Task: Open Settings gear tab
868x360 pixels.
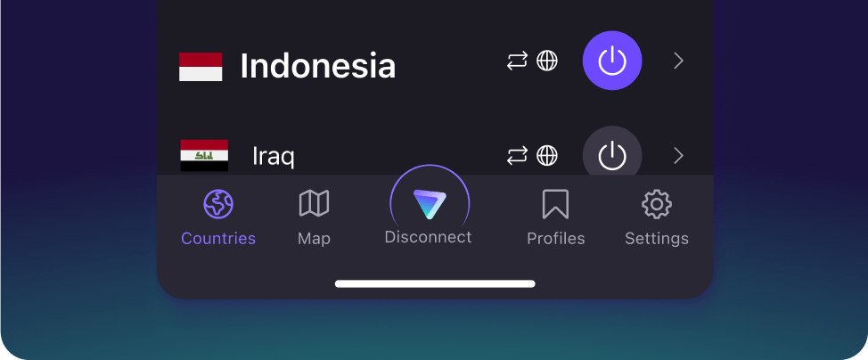Action: click(x=657, y=217)
